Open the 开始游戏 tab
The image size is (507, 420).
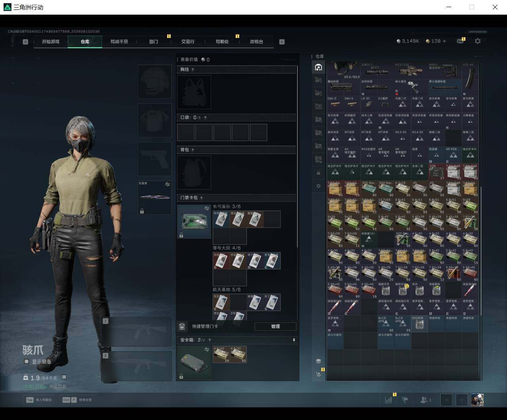[x=51, y=42]
